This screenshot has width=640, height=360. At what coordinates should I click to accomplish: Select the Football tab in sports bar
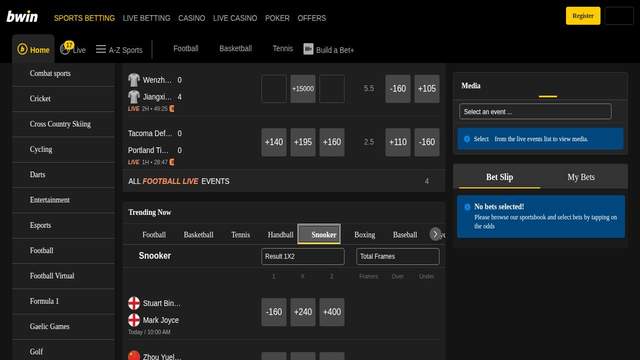click(x=186, y=49)
